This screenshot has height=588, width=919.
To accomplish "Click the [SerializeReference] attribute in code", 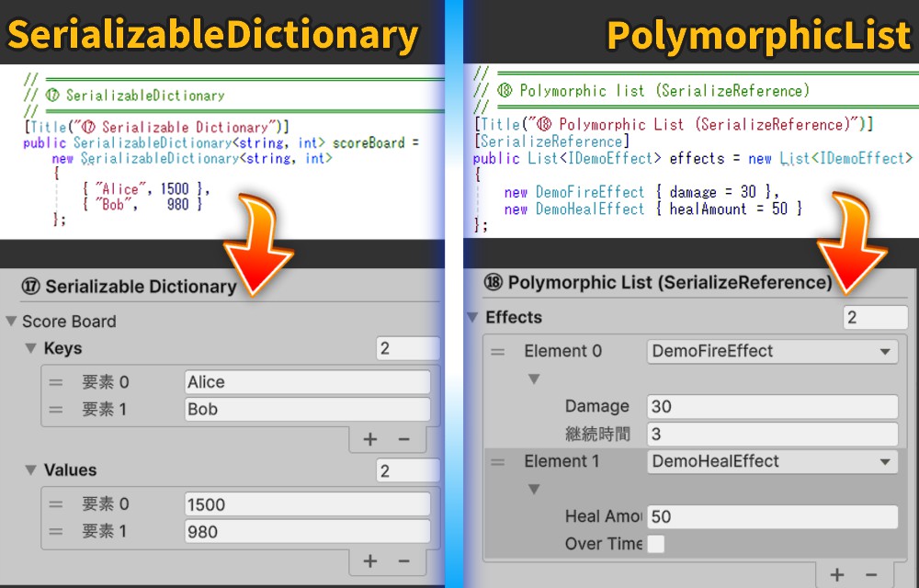I will point(551,141).
